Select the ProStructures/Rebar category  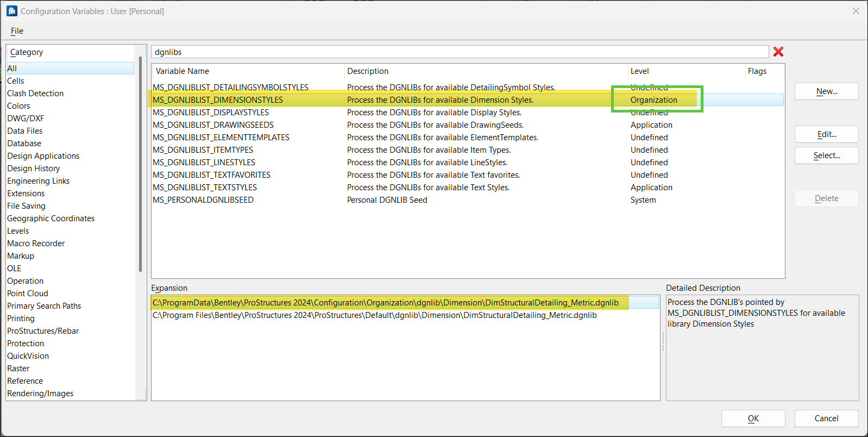tap(43, 331)
